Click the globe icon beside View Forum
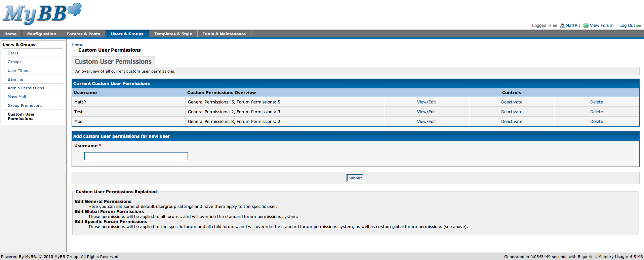644x260 pixels. tap(586, 26)
